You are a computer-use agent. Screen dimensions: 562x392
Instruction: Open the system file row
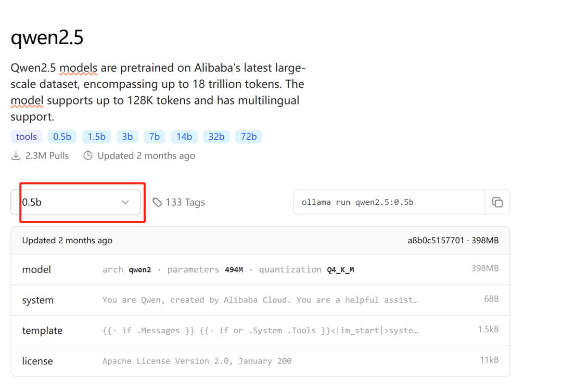(x=261, y=300)
